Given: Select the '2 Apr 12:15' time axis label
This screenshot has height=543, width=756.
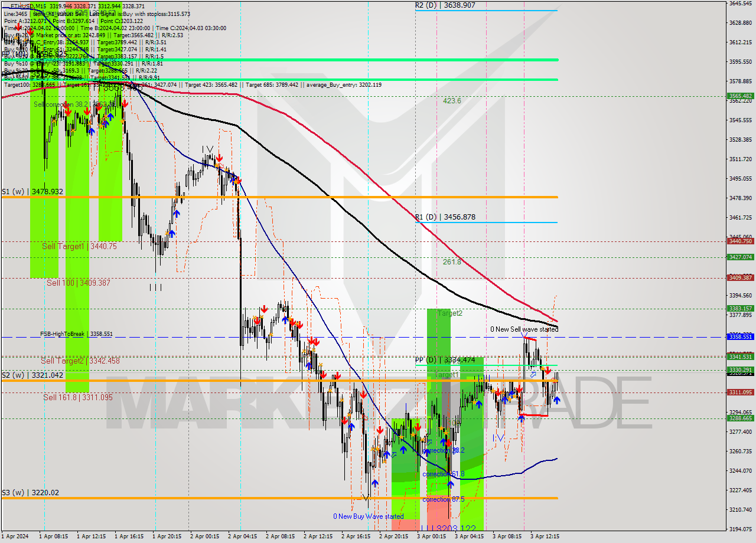Looking at the screenshot, I should tap(318, 537).
